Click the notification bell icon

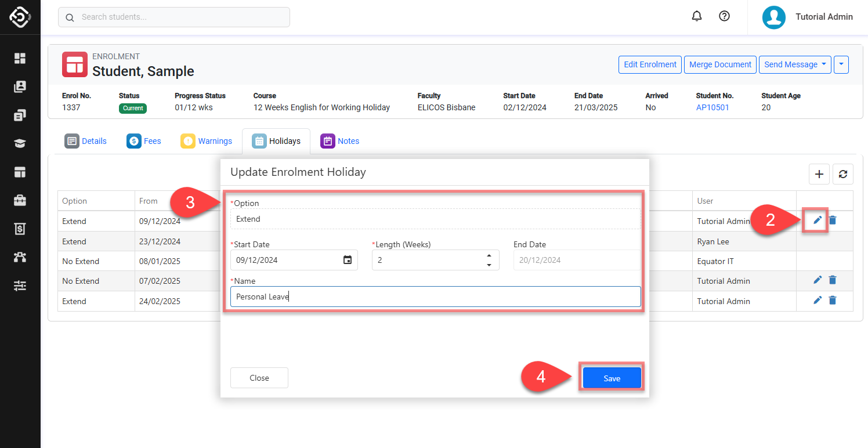(x=697, y=17)
